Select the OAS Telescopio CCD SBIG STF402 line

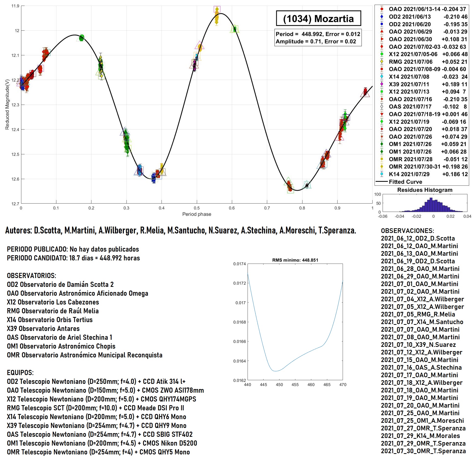pyautogui.click(x=100, y=434)
